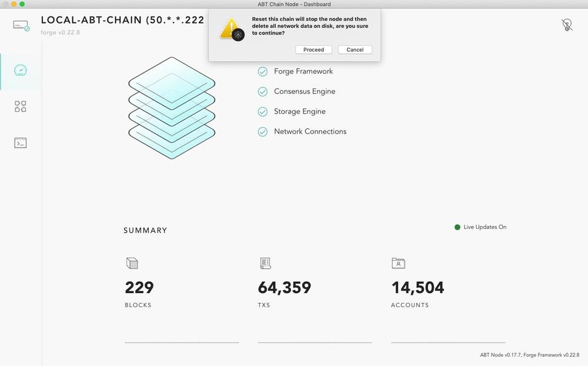
Task: Click the node status icon at top left
Action: [21, 25]
